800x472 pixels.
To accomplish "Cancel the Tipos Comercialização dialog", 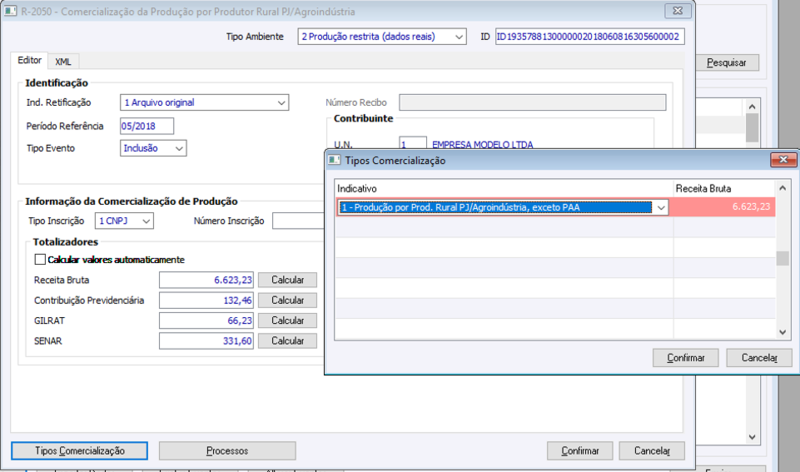I will coord(759,358).
